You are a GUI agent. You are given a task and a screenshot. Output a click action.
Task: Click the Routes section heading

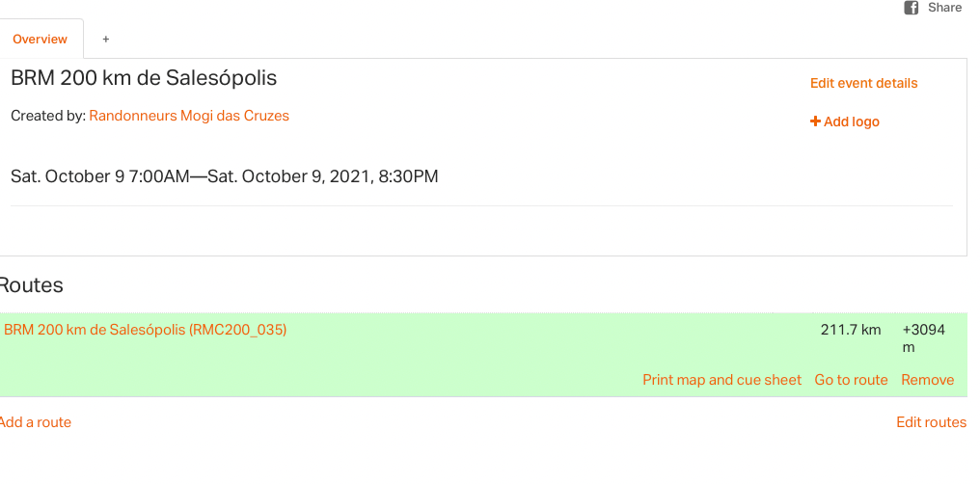[x=32, y=285]
